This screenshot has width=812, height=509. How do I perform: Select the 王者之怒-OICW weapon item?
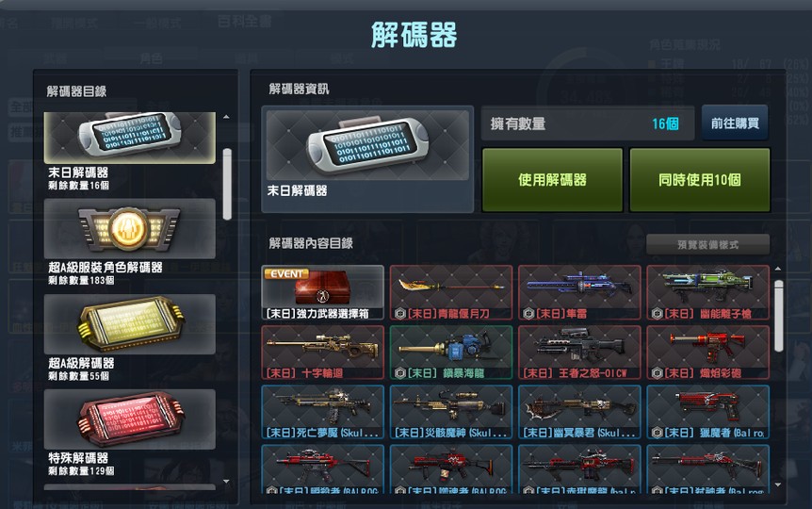(x=579, y=353)
